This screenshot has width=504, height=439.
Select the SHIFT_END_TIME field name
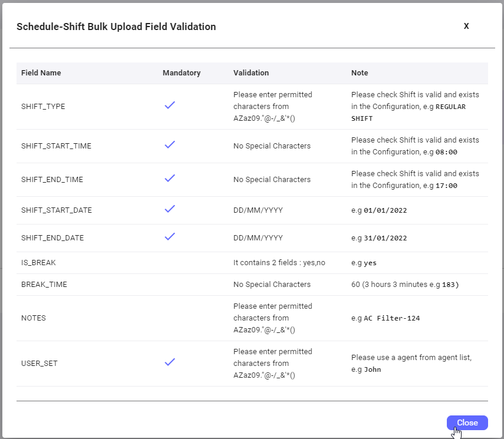point(52,179)
